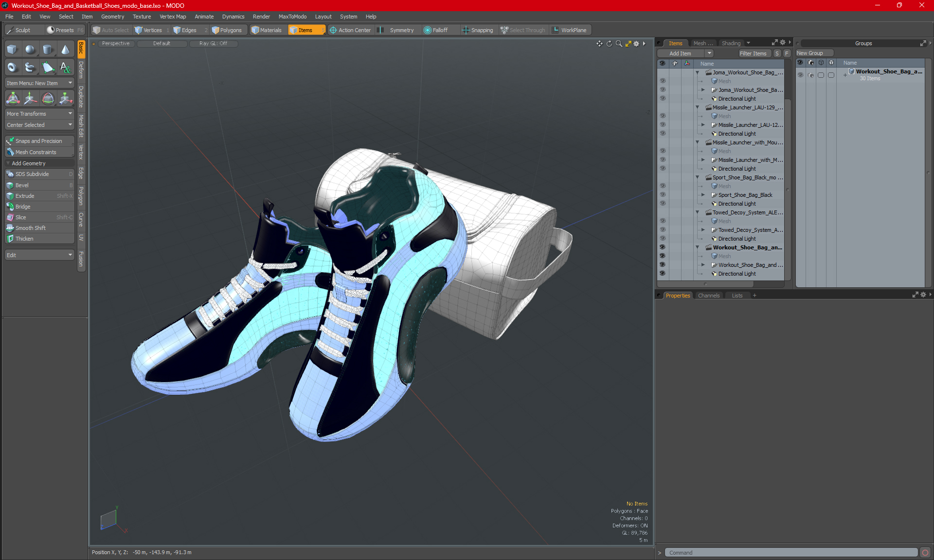934x560 pixels.
Task: Click the New Group button
Action: pyautogui.click(x=810, y=53)
